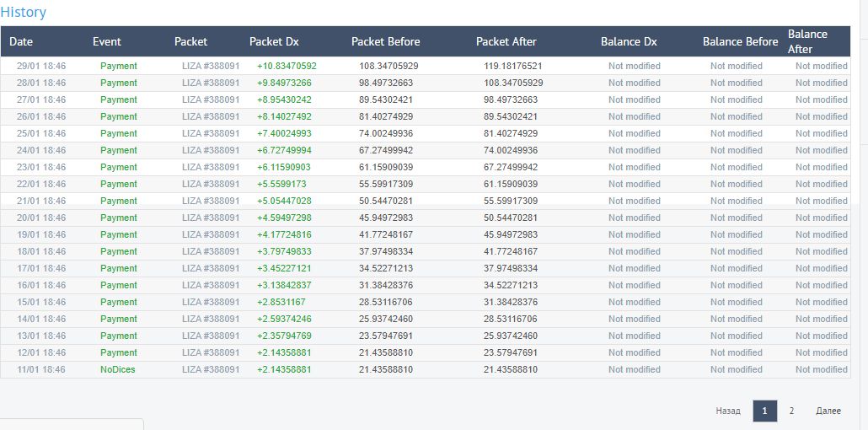
Task: Click the +2.59374246 packet dx value
Action: click(284, 320)
